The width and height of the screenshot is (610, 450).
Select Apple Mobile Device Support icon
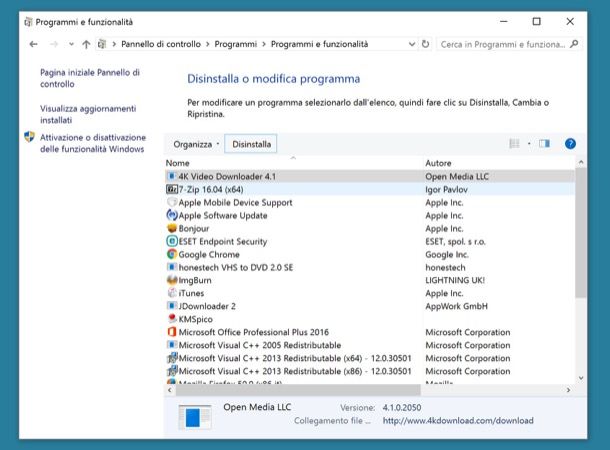coord(172,202)
